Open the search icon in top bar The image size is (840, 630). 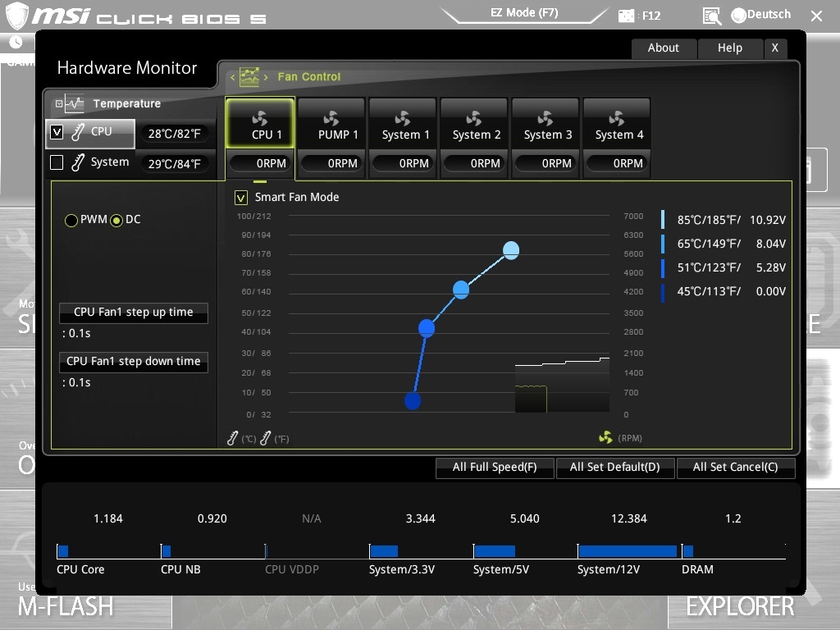point(712,16)
